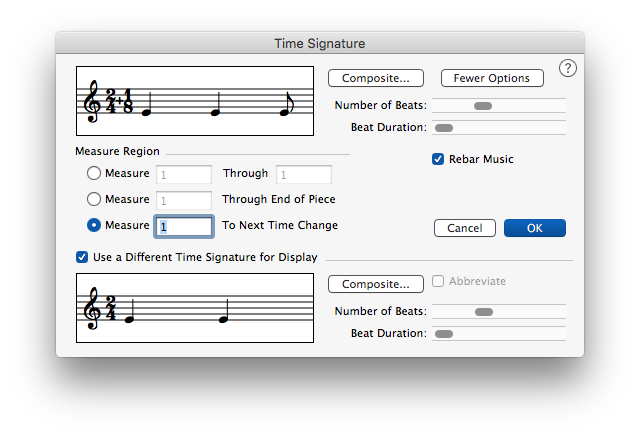Uncheck Use a Different Time Signature for Display
Image resolution: width=640 pixels, height=437 pixels.
pyautogui.click(x=83, y=257)
